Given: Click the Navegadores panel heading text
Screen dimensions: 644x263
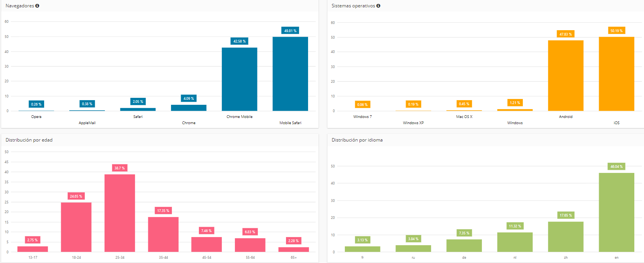Looking at the screenshot, I should 20,6.
